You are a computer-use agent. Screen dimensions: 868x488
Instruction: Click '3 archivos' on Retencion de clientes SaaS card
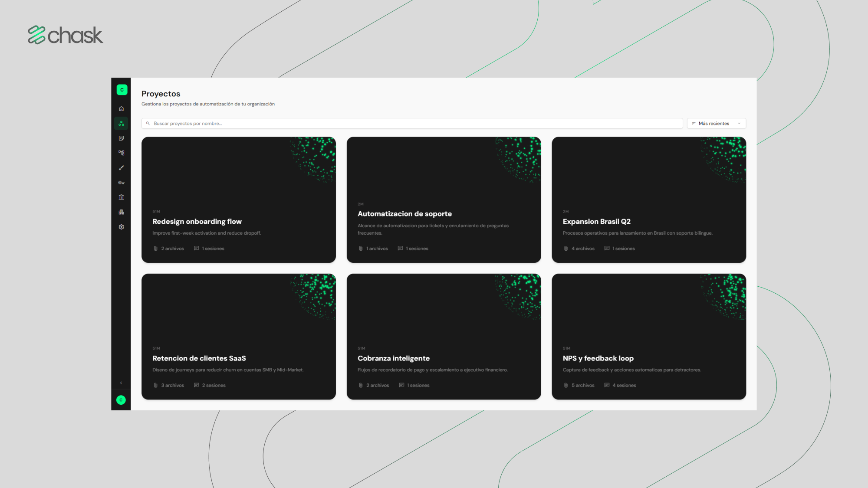click(173, 385)
